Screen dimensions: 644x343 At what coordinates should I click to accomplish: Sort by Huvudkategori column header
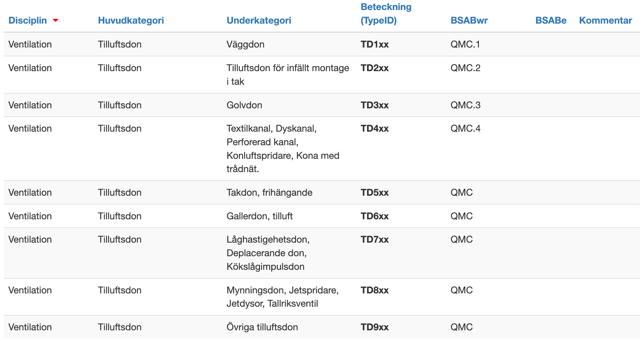coord(131,20)
